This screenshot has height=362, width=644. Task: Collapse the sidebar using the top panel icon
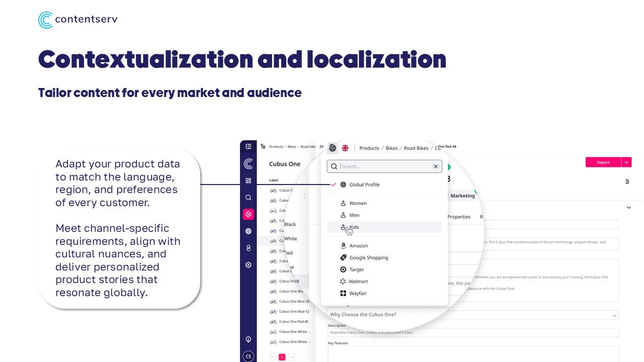click(x=248, y=146)
